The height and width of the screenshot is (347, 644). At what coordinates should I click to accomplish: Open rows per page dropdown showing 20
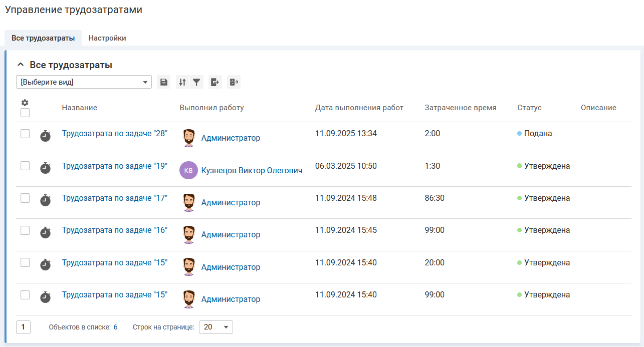pos(216,327)
